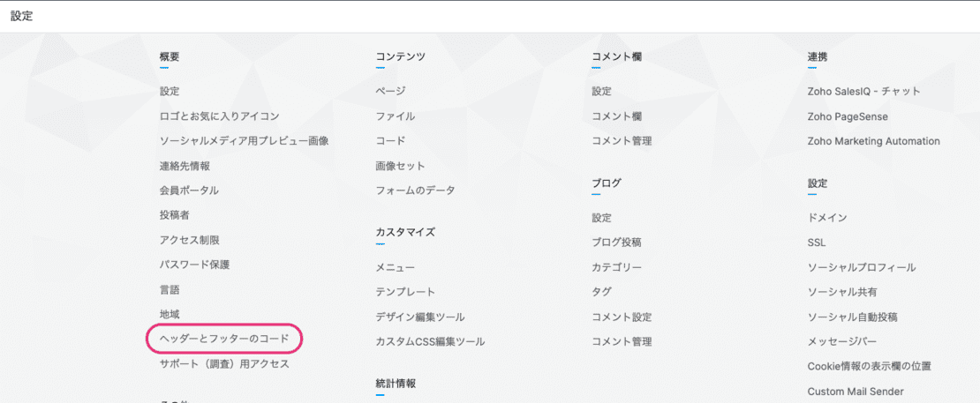Open ドメイン settings link
Viewport: 980px width, 403px height.
[x=828, y=218]
